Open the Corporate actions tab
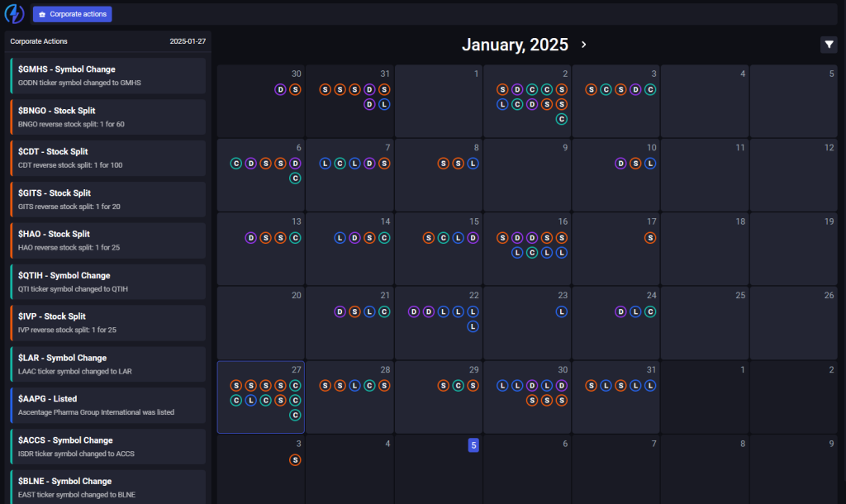The image size is (846, 504). tap(73, 14)
